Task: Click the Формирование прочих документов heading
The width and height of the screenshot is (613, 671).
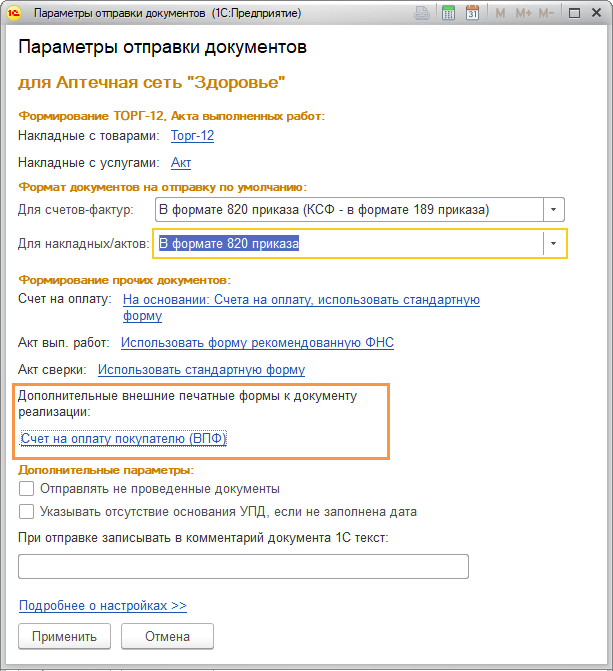Action: point(125,280)
